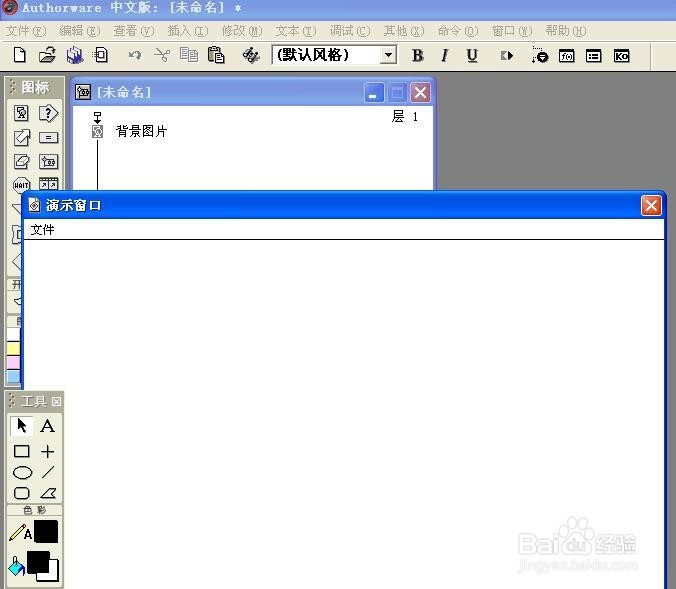
Task: Select the Erase icon in icon palette
Action: click(22, 162)
